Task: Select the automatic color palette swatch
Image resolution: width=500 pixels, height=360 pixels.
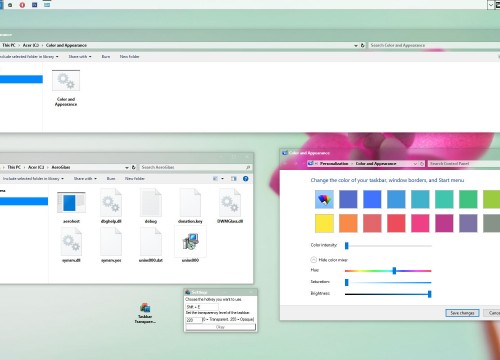Action: pos(324,199)
